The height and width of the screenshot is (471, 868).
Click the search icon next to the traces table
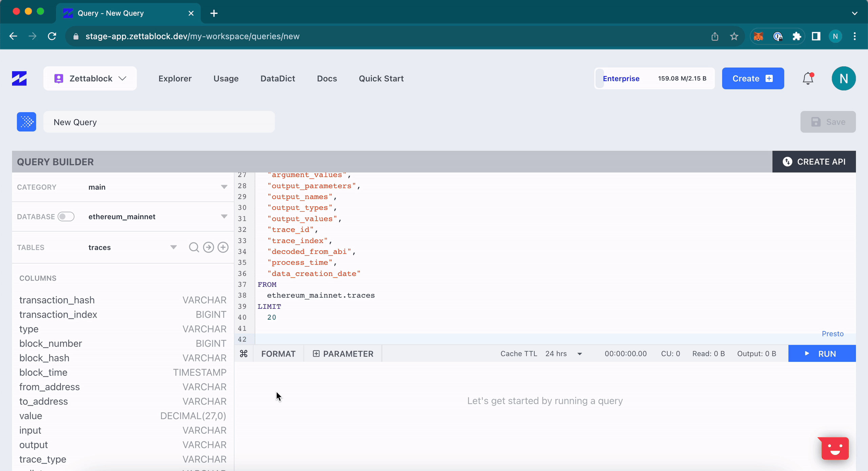click(194, 247)
